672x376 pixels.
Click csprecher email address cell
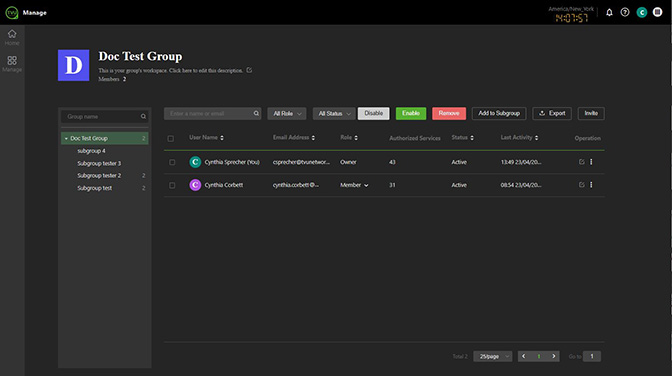pyautogui.click(x=301, y=162)
